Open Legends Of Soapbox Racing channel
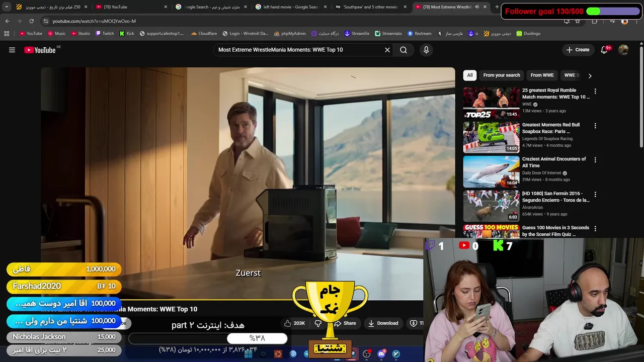The height and width of the screenshot is (362, 644). tap(547, 139)
